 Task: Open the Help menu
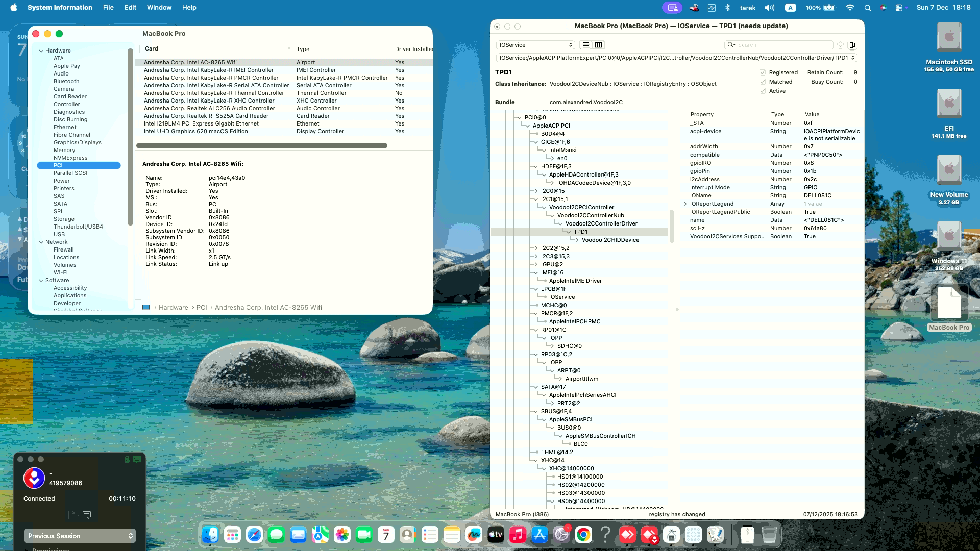click(189, 8)
